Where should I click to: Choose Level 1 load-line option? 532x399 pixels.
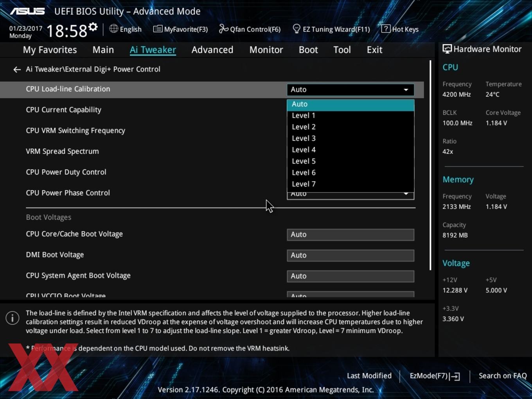click(350, 116)
